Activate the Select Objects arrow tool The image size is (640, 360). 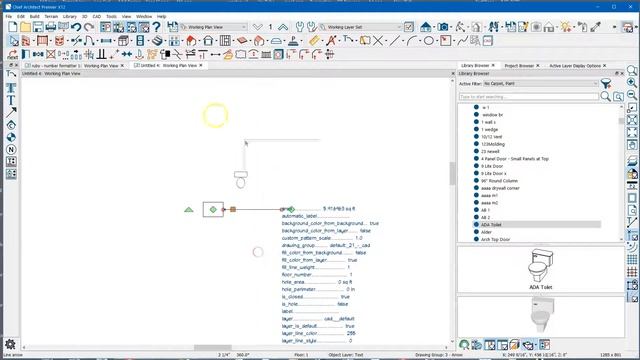[13, 41]
